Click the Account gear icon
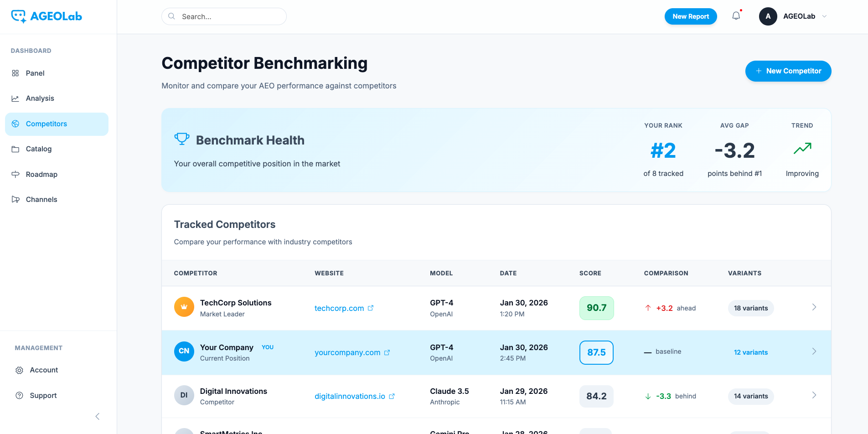868x434 pixels. click(19, 370)
